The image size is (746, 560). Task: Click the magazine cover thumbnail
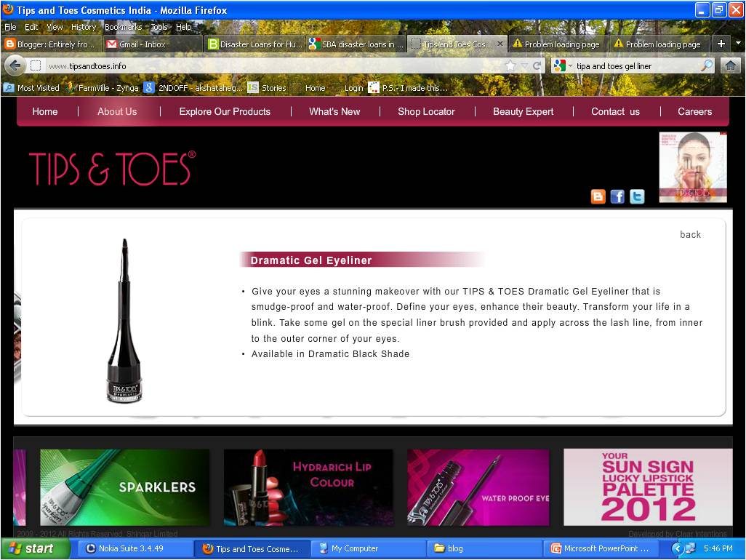coord(693,167)
